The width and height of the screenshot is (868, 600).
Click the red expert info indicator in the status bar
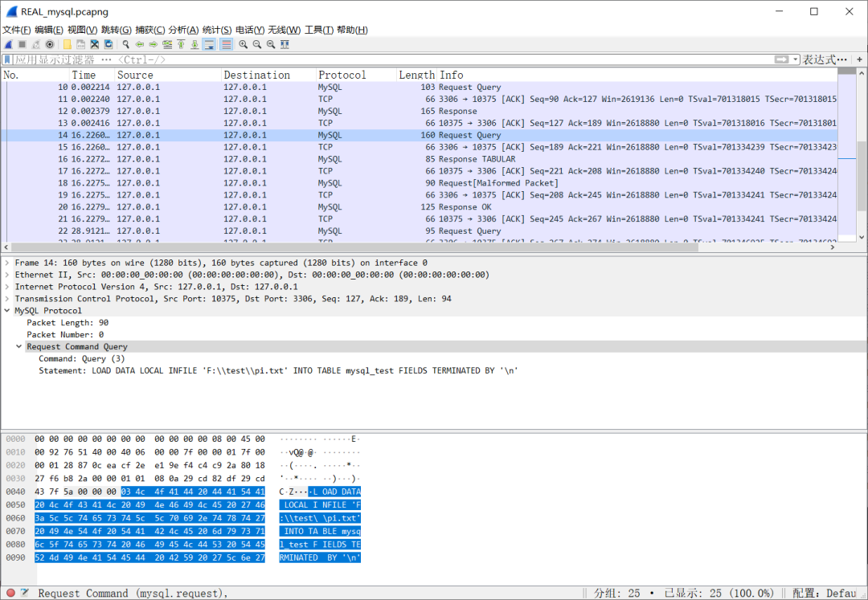pos(10,593)
